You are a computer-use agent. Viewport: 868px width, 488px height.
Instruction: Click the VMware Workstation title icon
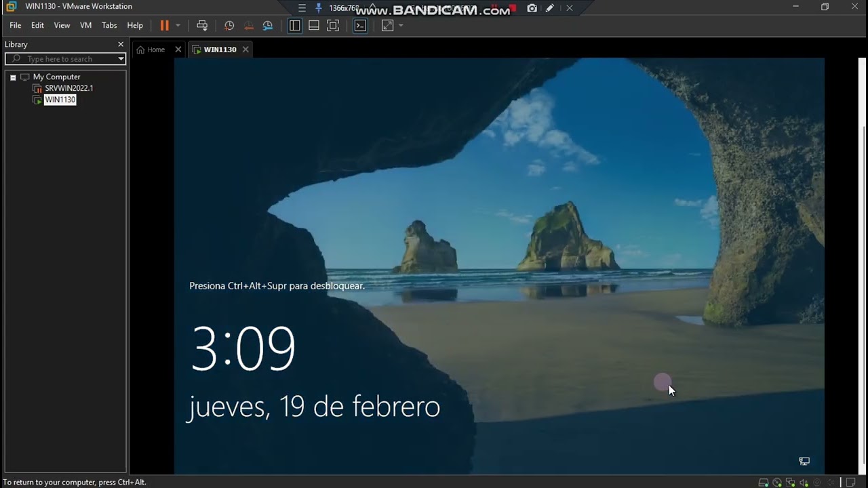[11, 7]
